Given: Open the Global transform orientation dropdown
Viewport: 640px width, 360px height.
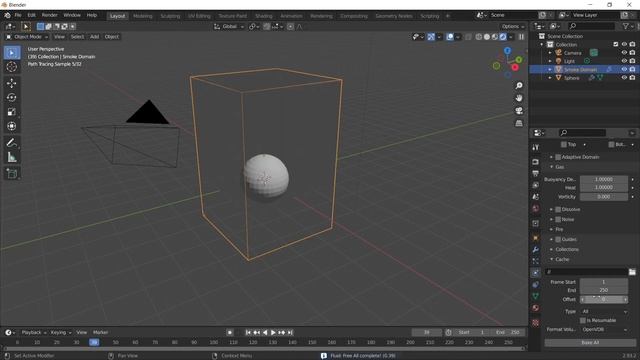Looking at the screenshot, I should [229, 27].
